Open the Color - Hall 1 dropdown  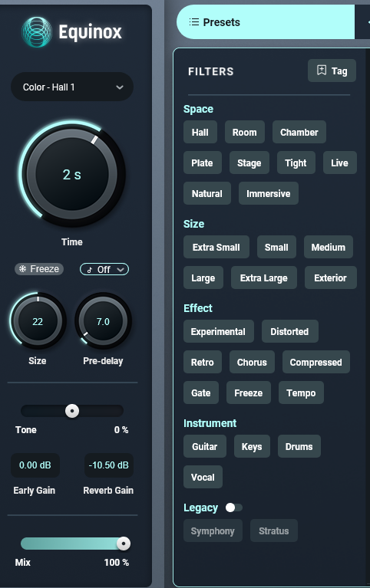click(x=72, y=87)
